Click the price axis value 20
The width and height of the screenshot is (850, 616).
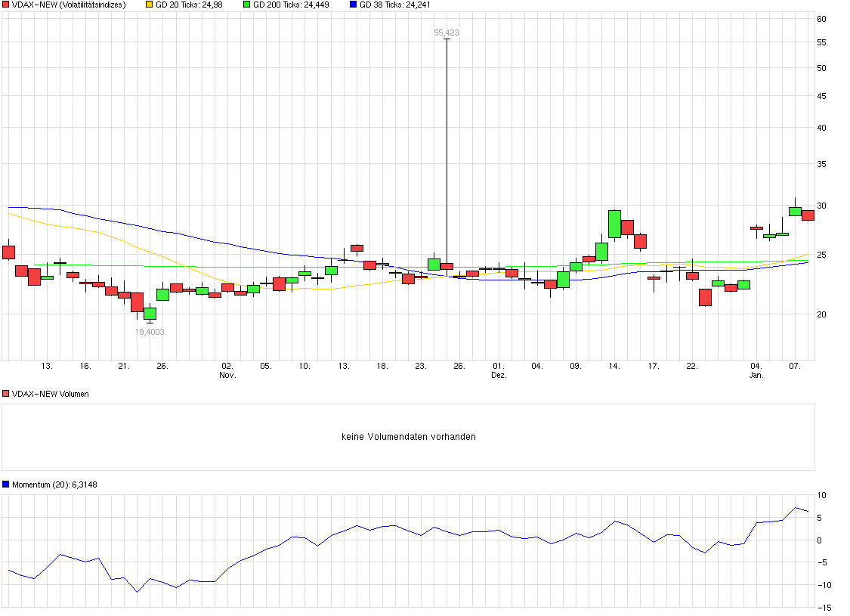click(822, 314)
